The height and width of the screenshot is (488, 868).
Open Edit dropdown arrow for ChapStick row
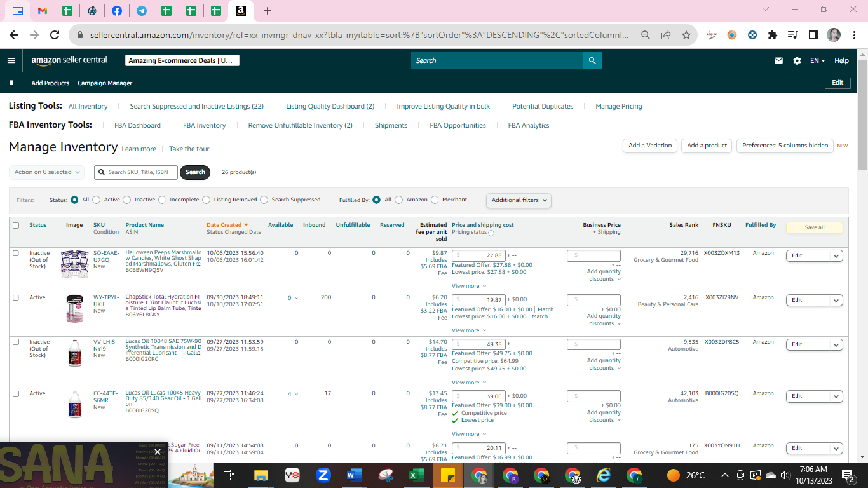(x=837, y=300)
